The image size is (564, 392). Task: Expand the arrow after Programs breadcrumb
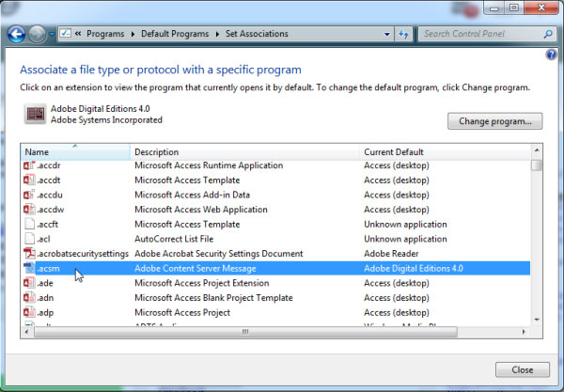click(x=133, y=34)
